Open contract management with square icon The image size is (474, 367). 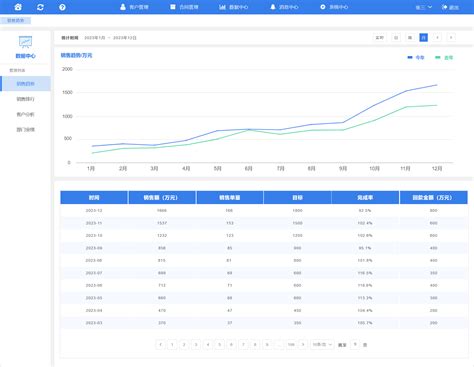[x=184, y=7]
